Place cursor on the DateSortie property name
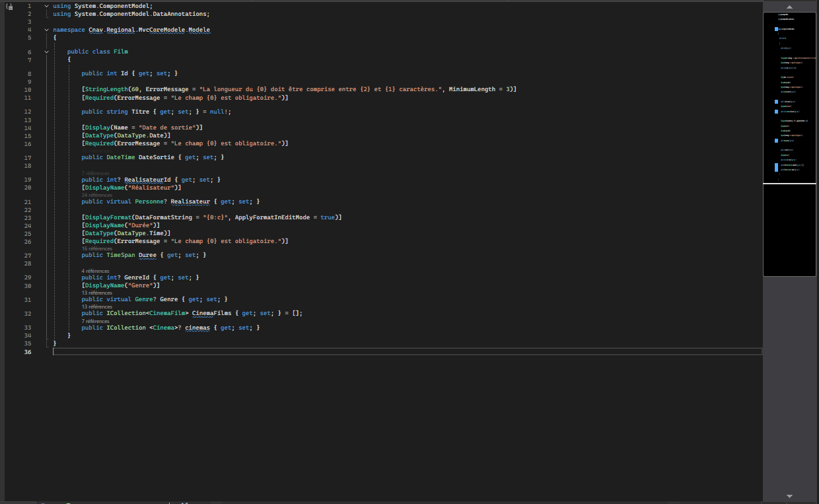819x504 pixels. click(x=156, y=157)
